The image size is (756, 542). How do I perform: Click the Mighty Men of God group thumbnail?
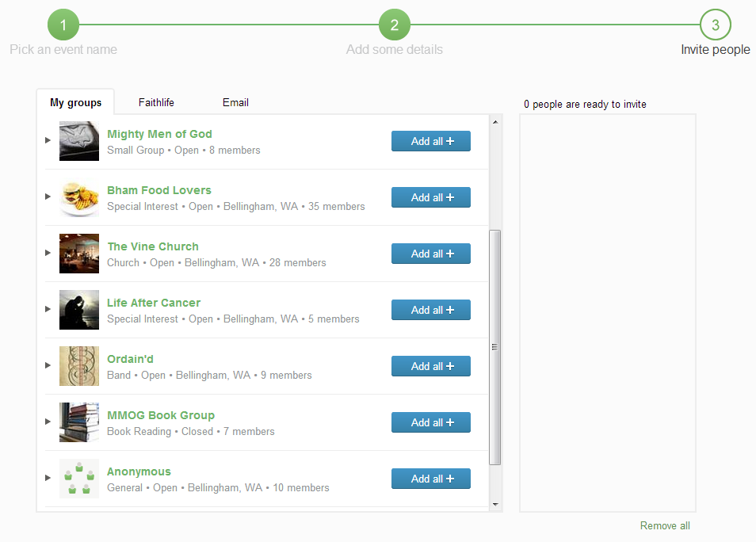click(79, 141)
